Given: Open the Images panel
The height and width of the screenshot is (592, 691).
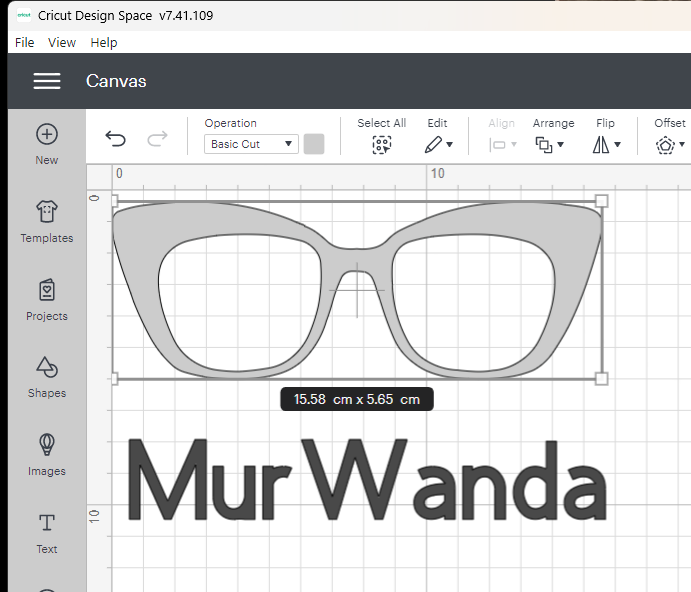Looking at the screenshot, I should pos(47,445).
